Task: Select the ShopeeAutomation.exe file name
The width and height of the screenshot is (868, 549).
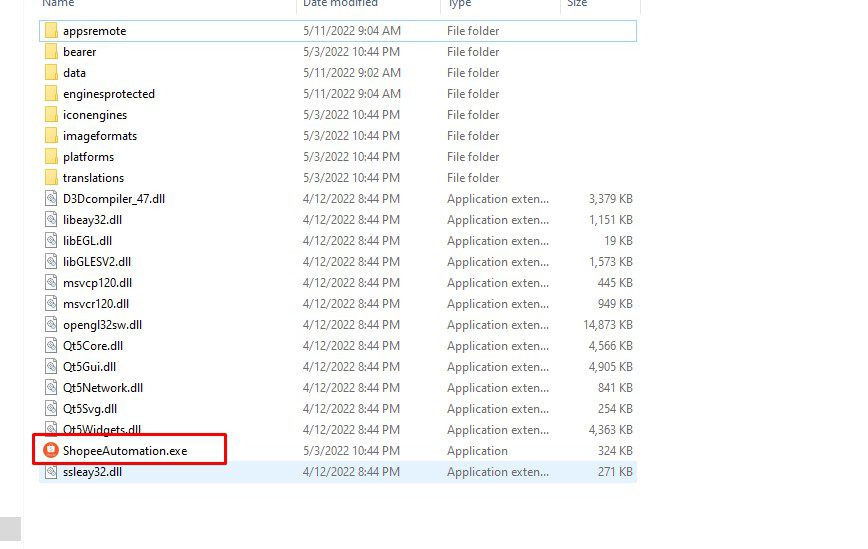Action: coord(125,451)
